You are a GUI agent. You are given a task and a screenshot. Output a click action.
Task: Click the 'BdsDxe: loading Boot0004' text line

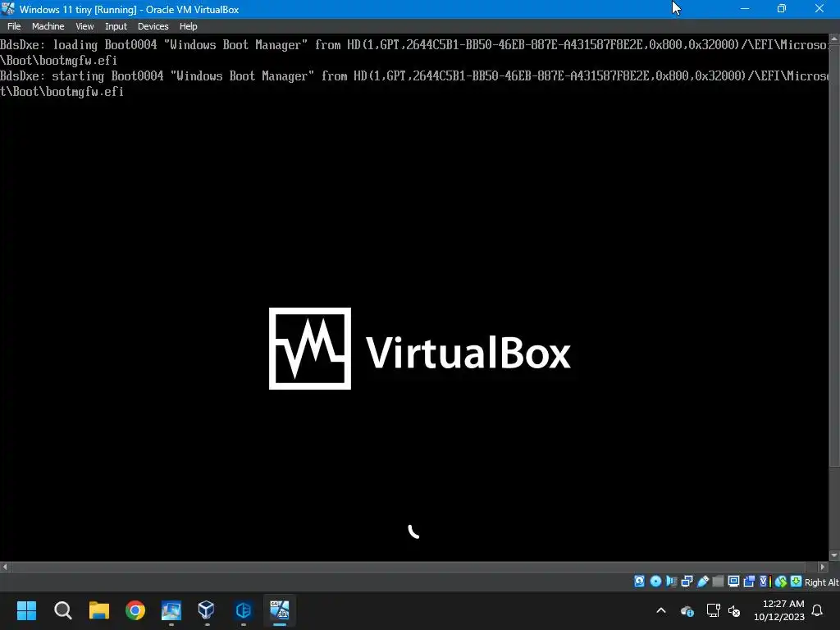(414, 52)
